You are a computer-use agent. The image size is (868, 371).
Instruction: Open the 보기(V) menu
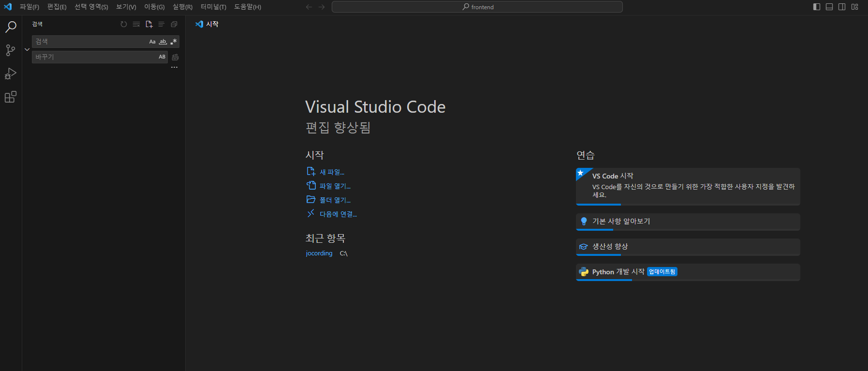(126, 7)
